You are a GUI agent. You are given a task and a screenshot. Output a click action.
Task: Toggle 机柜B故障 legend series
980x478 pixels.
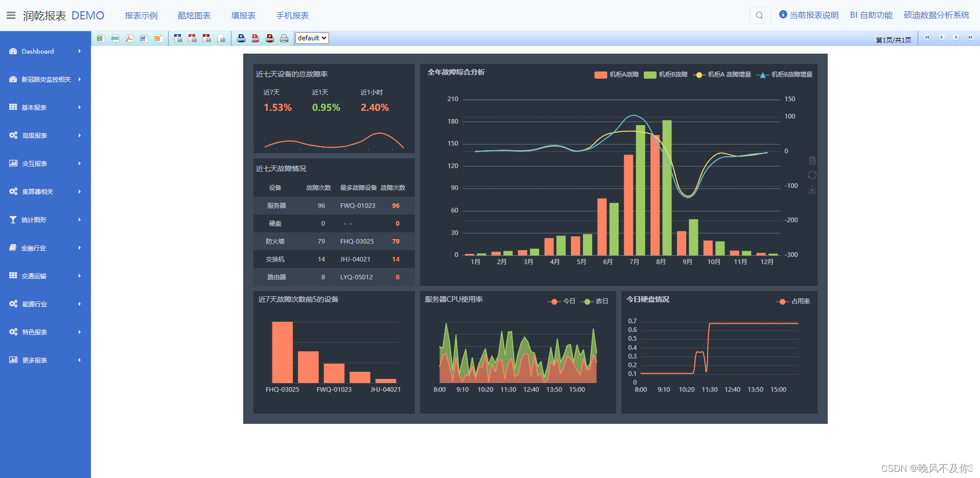666,75
